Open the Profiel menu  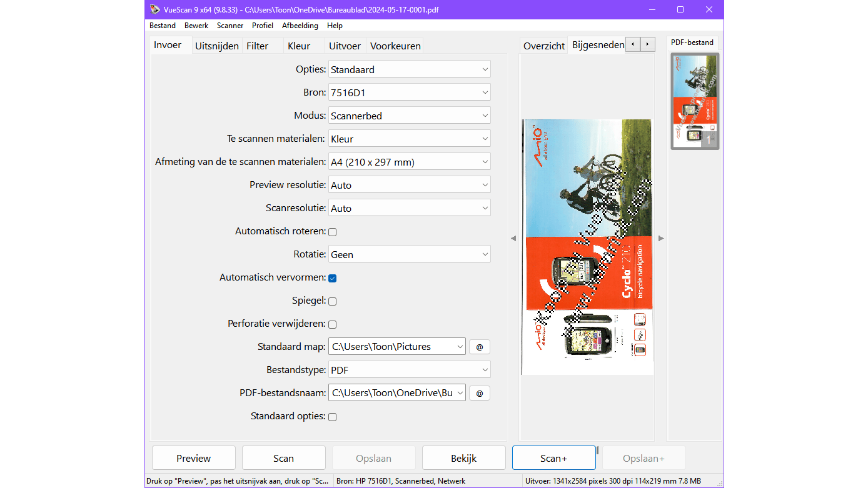[263, 26]
